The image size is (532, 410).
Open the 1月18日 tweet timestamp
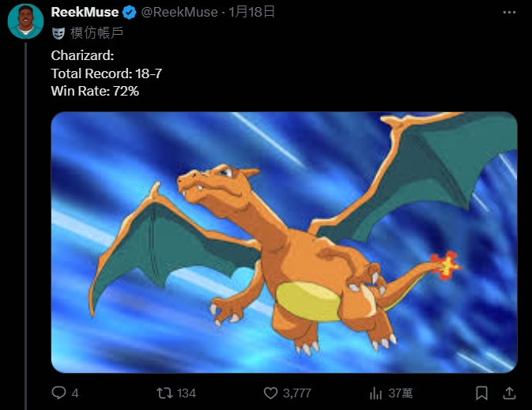pos(251,12)
